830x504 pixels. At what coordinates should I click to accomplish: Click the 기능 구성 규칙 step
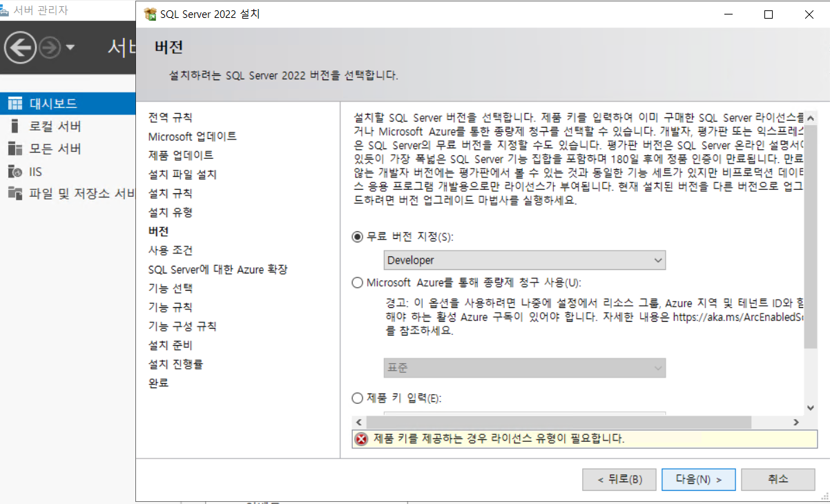(182, 326)
